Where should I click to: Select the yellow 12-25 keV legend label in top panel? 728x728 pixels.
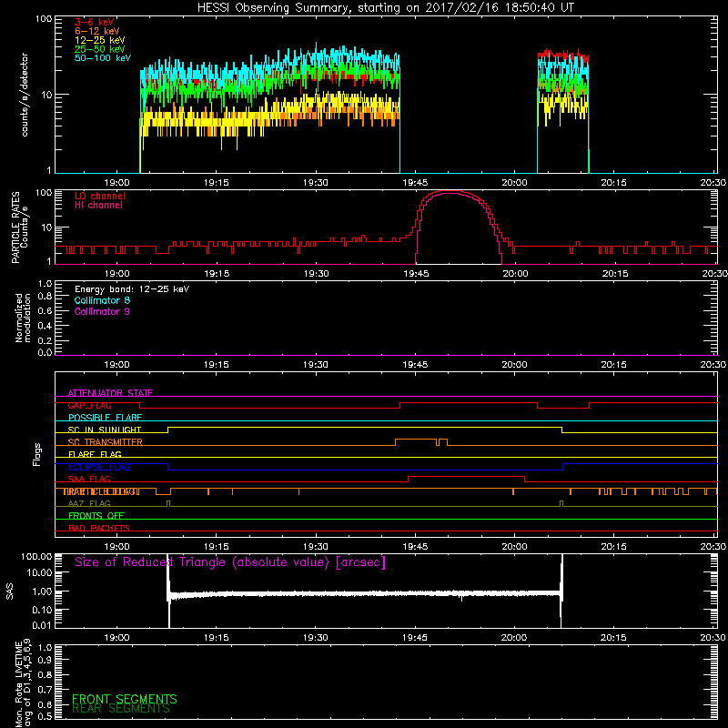(100, 40)
